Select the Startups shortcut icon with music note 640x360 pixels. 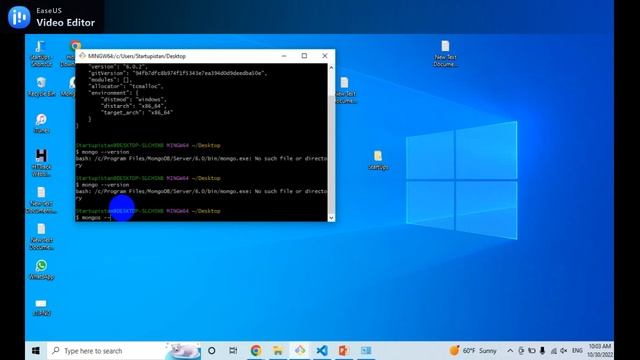(41, 53)
